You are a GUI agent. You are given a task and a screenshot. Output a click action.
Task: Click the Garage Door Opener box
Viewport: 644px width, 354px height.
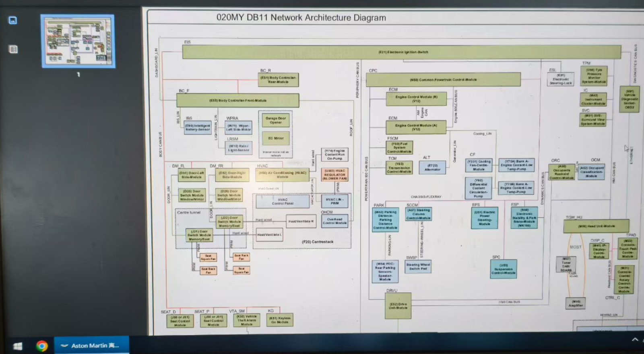coord(276,120)
